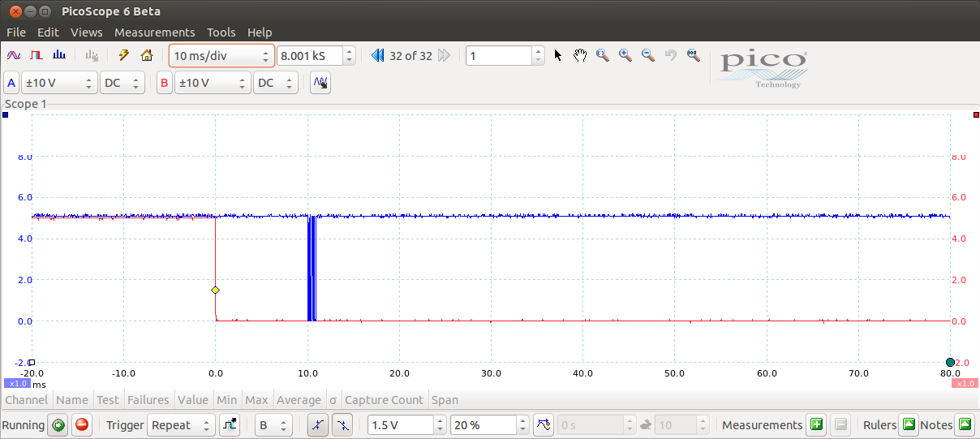
Task: Open the Repeat trigger mode dropdown
Action: 181,424
